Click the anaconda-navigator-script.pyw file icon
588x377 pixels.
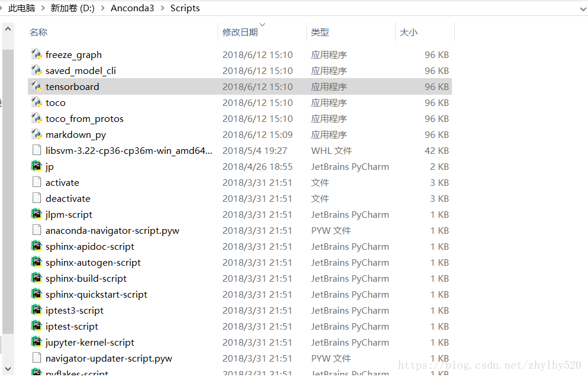[36, 230]
